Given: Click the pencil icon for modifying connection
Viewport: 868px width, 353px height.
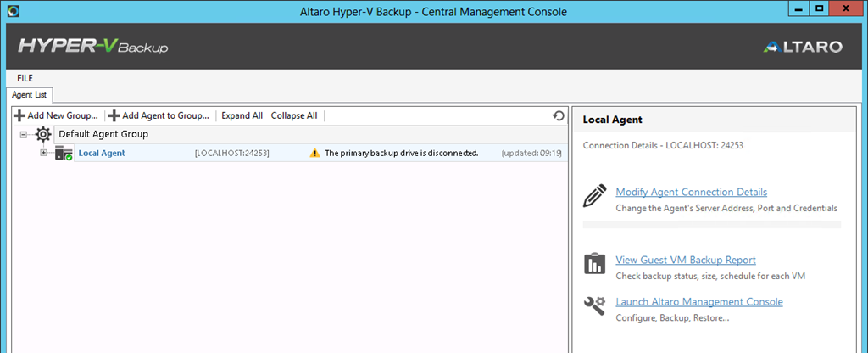Looking at the screenshot, I should pyautogui.click(x=594, y=197).
